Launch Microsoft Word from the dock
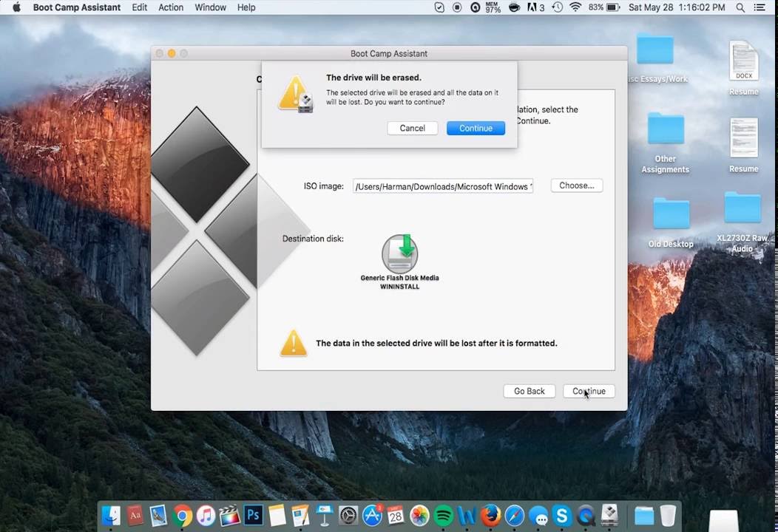 [467, 516]
